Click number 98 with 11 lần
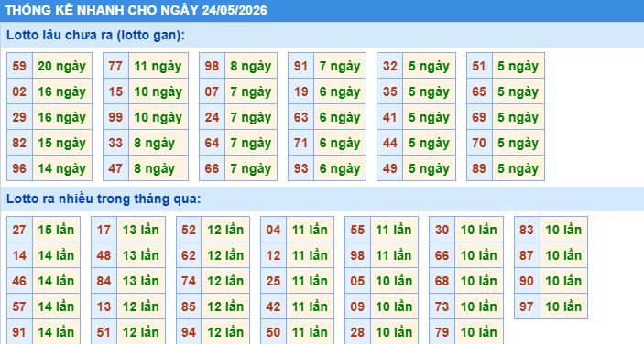 (357, 255)
